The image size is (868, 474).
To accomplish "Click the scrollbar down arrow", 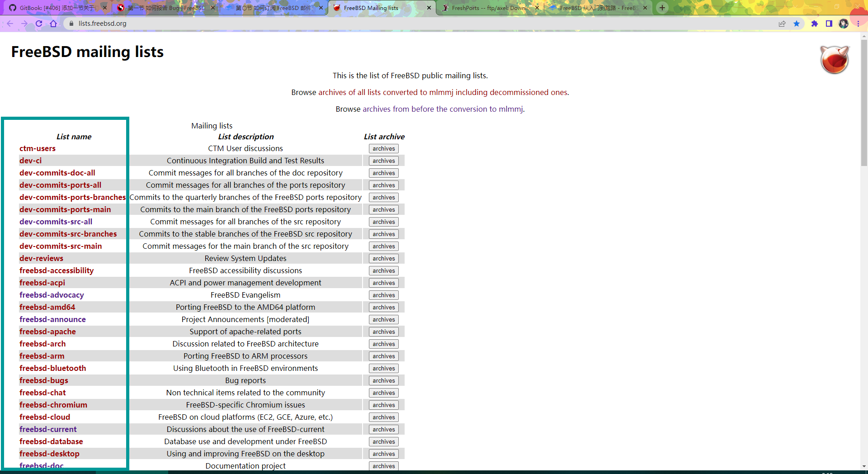I will pyautogui.click(x=864, y=466).
